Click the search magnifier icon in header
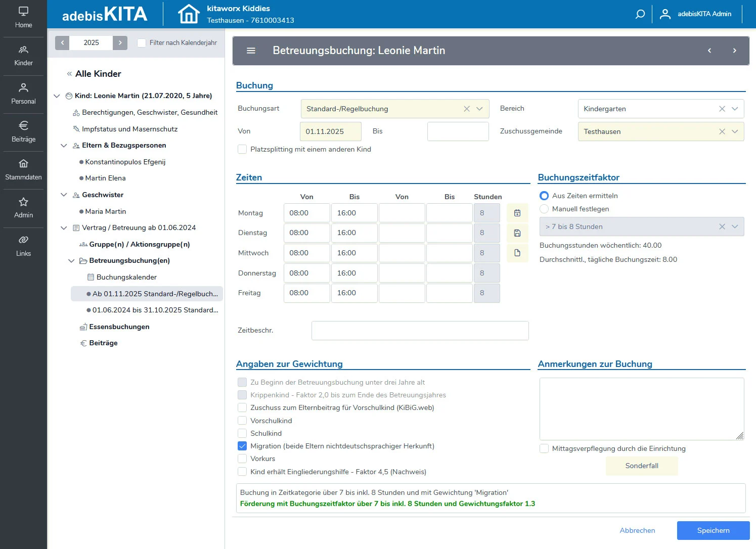 coord(640,14)
